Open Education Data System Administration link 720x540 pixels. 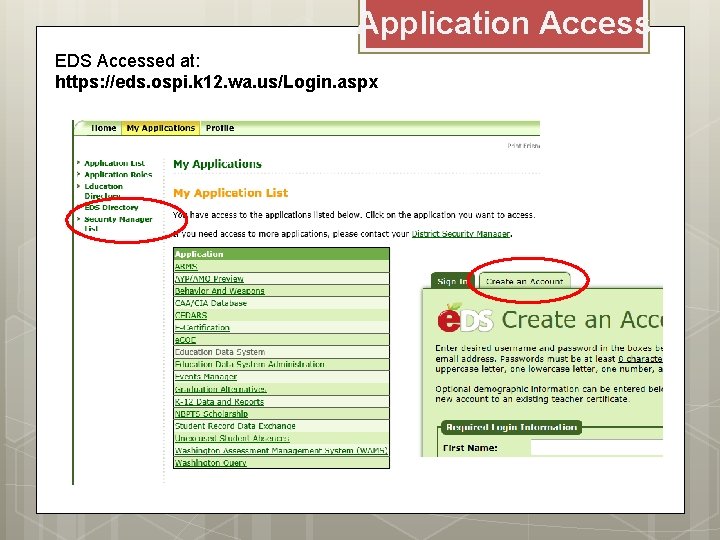click(249, 364)
